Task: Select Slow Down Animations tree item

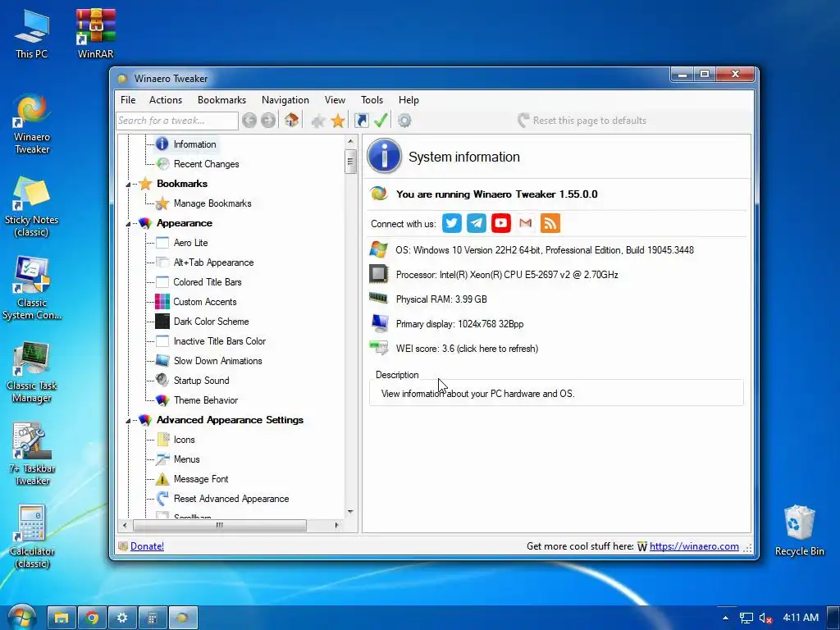Action: click(217, 361)
